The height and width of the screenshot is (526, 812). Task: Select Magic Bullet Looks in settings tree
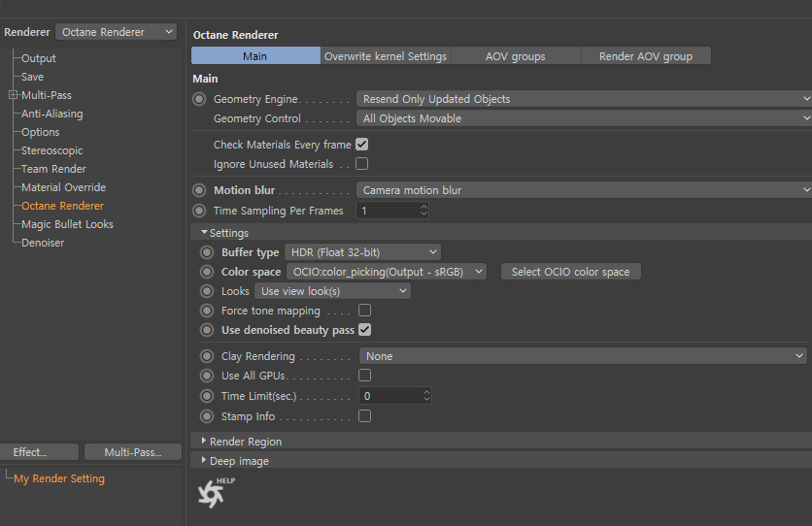pyautogui.click(x=67, y=224)
